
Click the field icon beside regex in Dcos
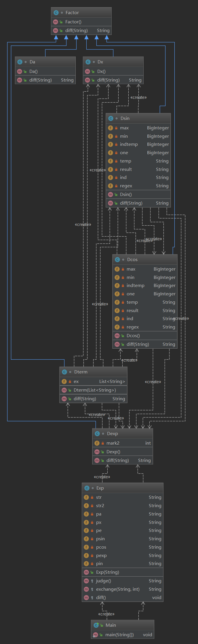pos(117,327)
